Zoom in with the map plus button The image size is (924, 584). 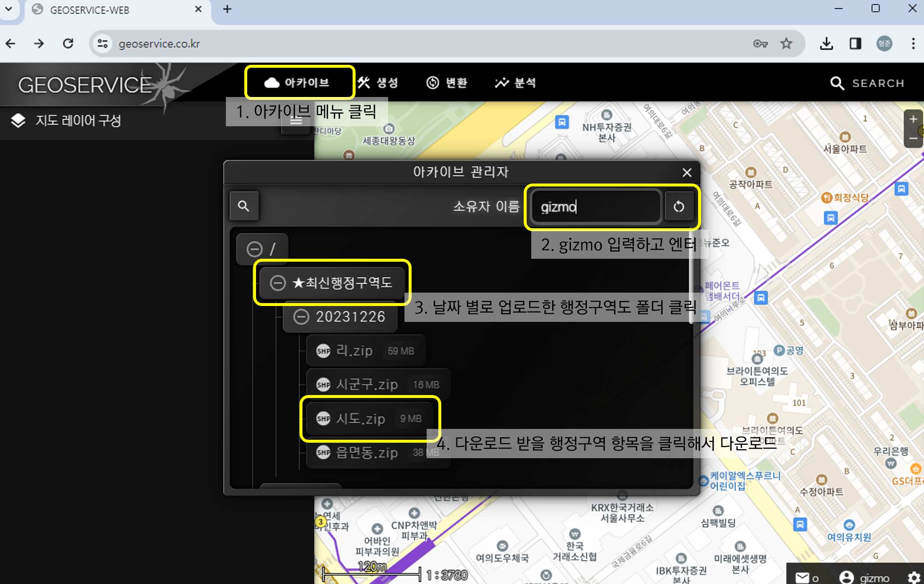pyautogui.click(x=913, y=118)
